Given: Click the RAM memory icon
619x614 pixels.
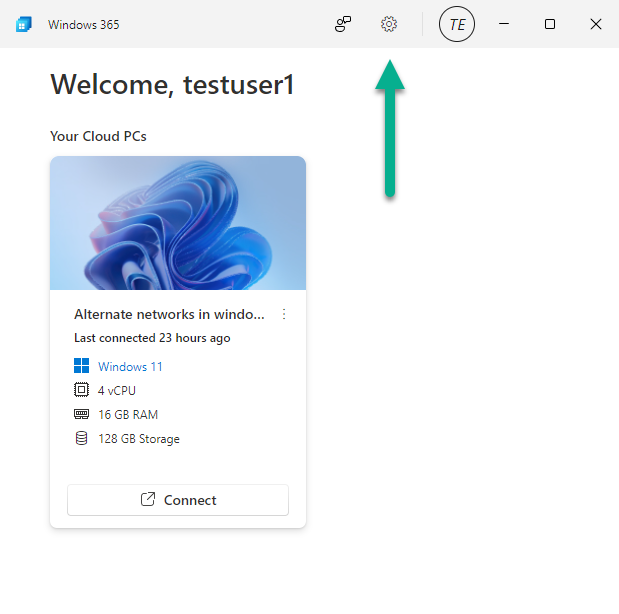Looking at the screenshot, I should (x=81, y=414).
